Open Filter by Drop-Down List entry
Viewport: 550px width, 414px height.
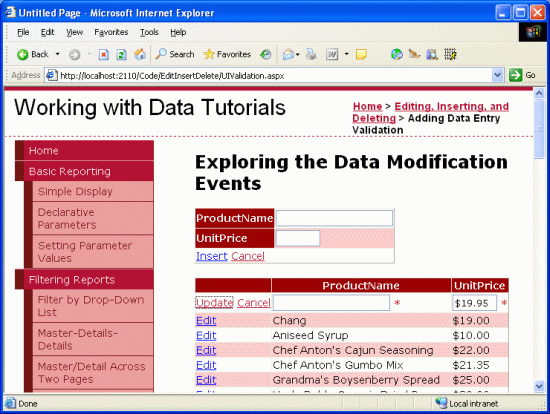93,306
